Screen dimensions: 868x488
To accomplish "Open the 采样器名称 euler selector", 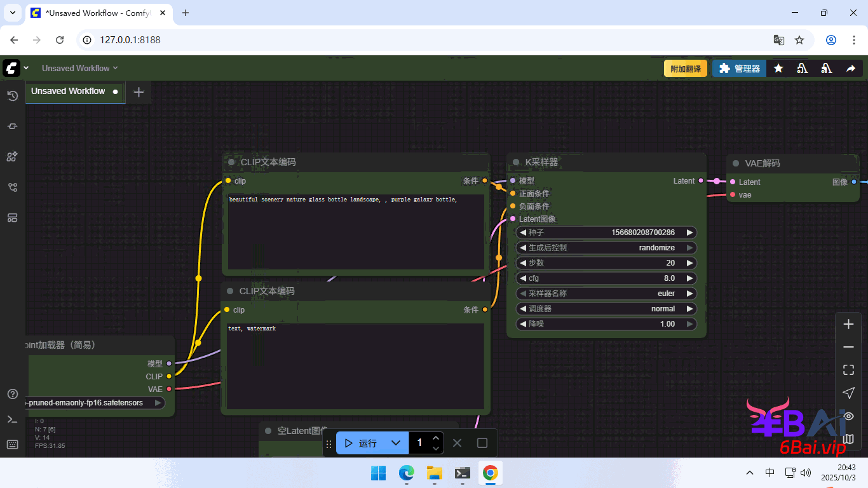I will 606,294.
